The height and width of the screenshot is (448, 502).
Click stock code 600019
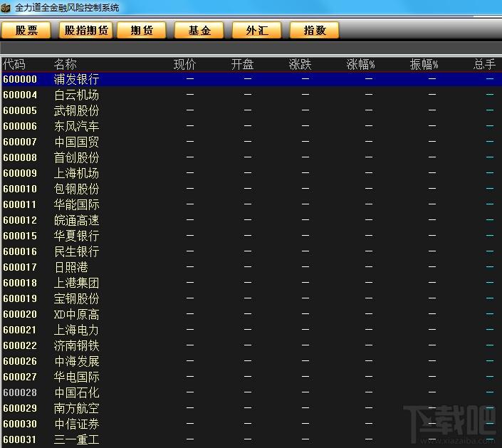(20, 298)
